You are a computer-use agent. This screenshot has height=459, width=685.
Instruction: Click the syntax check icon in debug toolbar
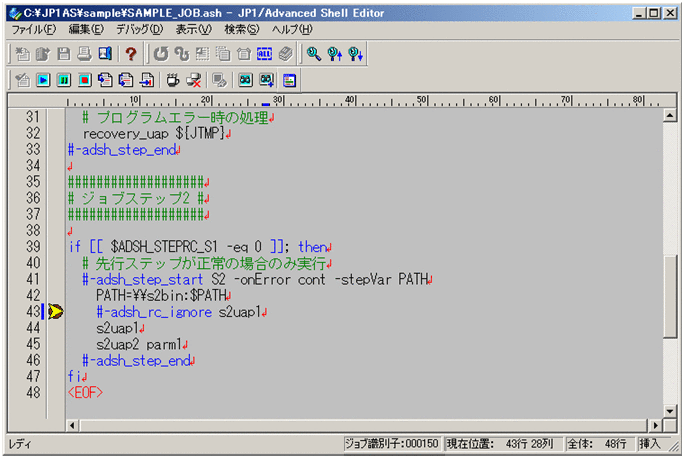pos(22,80)
